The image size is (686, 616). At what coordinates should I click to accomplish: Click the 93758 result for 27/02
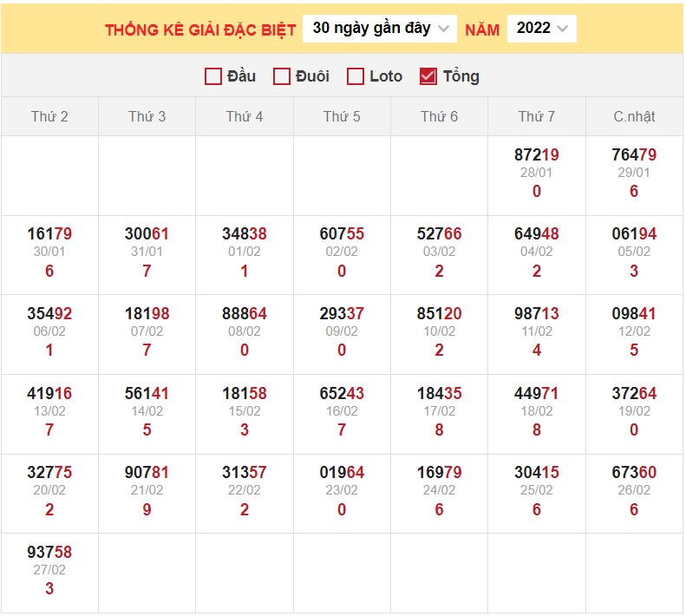tap(49, 553)
